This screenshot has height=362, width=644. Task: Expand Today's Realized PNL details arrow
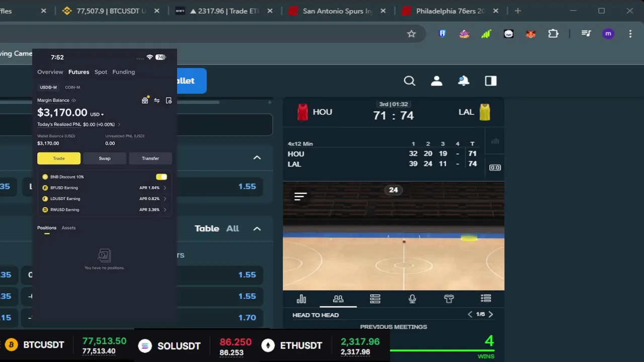(x=119, y=124)
